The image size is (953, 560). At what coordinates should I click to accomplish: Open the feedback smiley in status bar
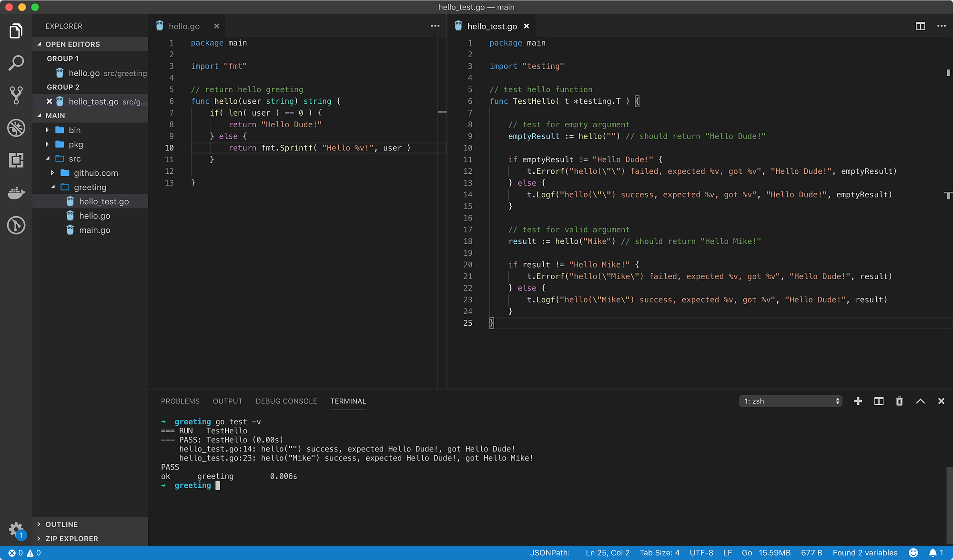click(x=913, y=553)
